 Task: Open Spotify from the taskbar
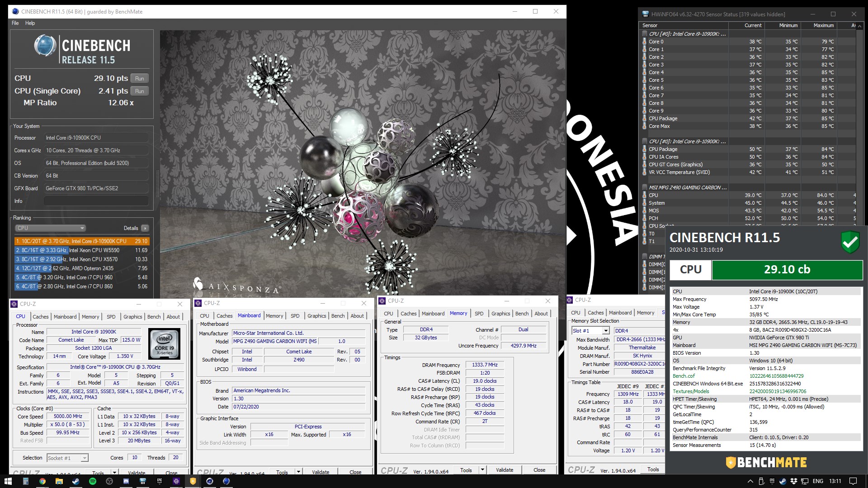coord(92,481)
